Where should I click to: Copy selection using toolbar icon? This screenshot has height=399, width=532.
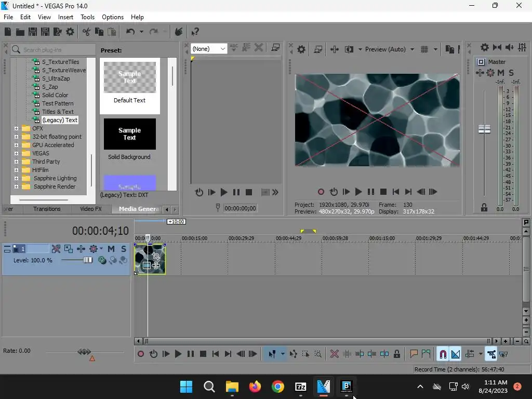click(x=99, y=32)
